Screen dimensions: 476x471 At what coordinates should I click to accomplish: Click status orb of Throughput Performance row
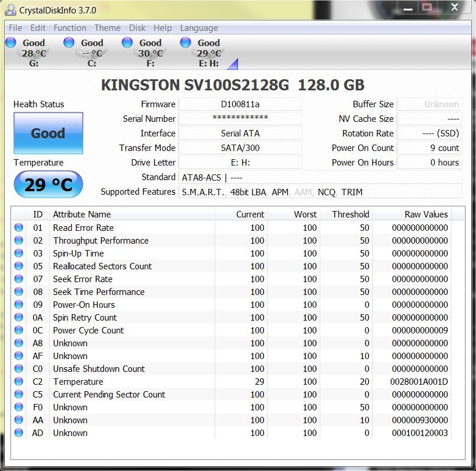pos(19,240)
